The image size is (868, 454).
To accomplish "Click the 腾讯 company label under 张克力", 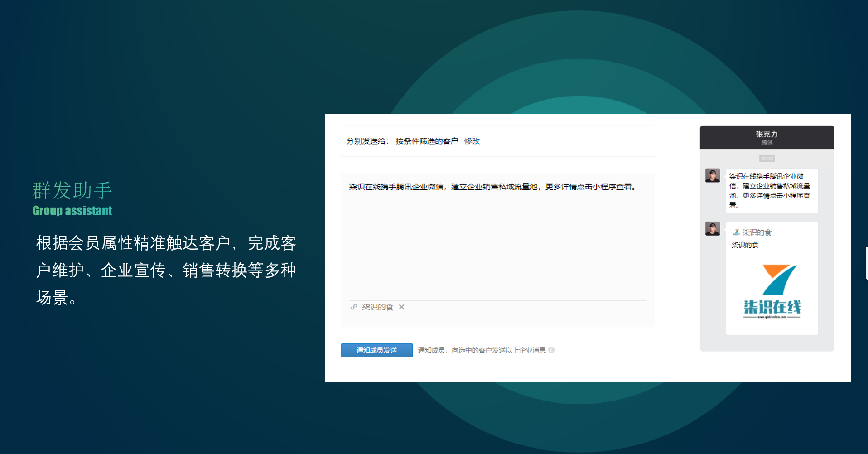I will 767,142.
